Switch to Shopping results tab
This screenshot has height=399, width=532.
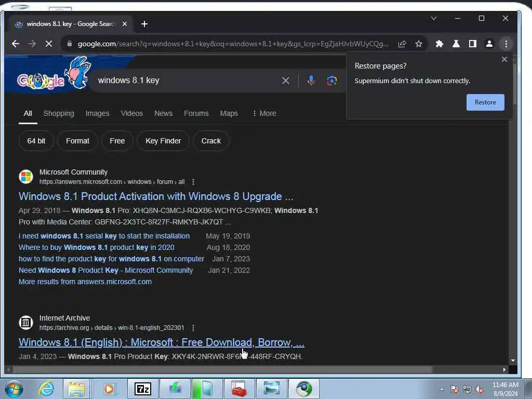(59, 113)
